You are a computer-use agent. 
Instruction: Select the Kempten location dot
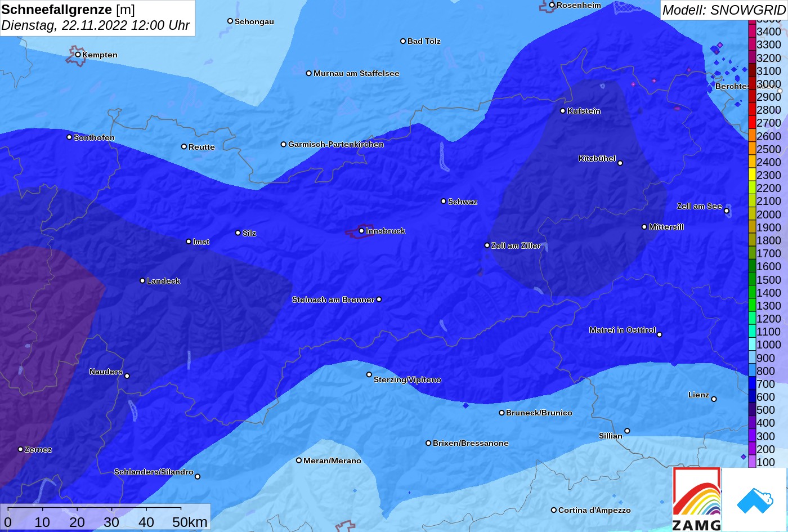(x=78, y=55)
